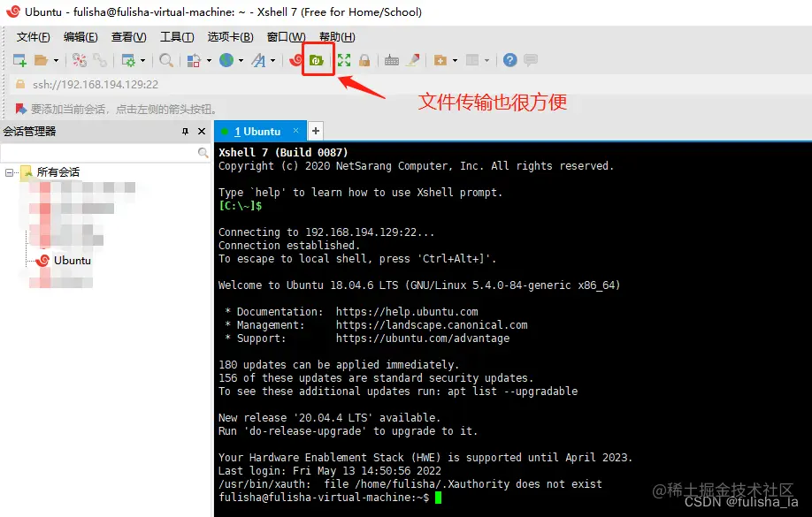Click the new folder plus icon

(440, 61)
